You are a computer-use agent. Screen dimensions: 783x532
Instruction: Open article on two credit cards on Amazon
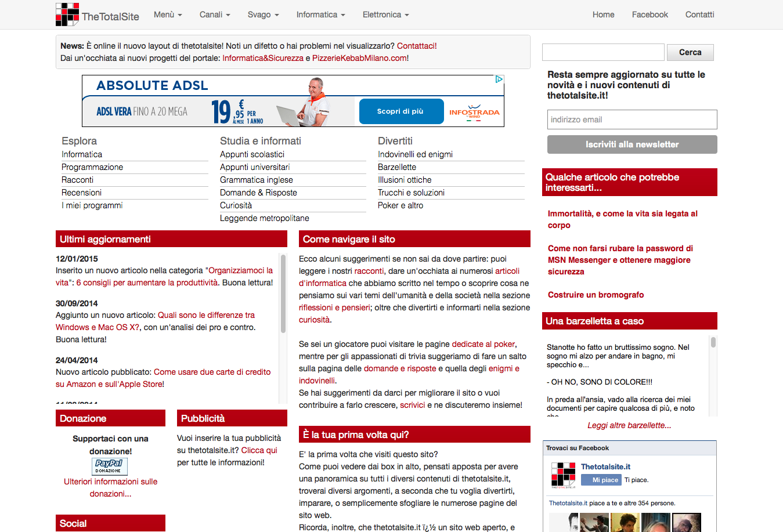212,372
